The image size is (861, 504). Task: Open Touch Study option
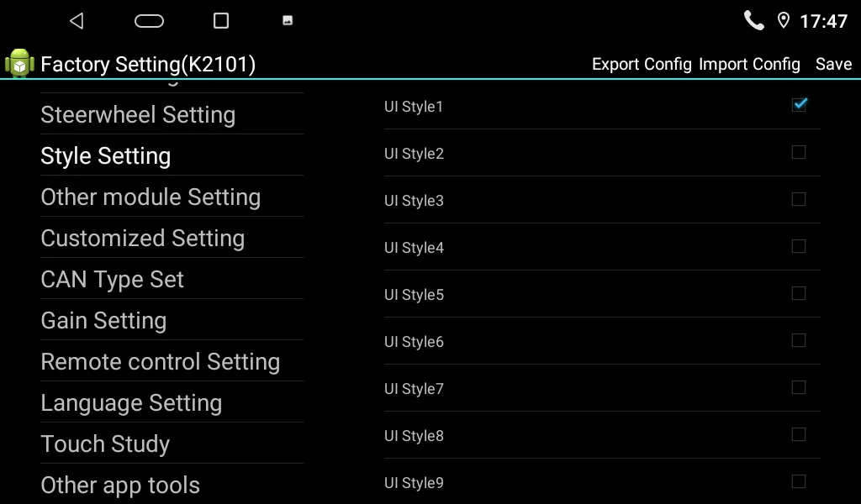[x=105, y=444]
